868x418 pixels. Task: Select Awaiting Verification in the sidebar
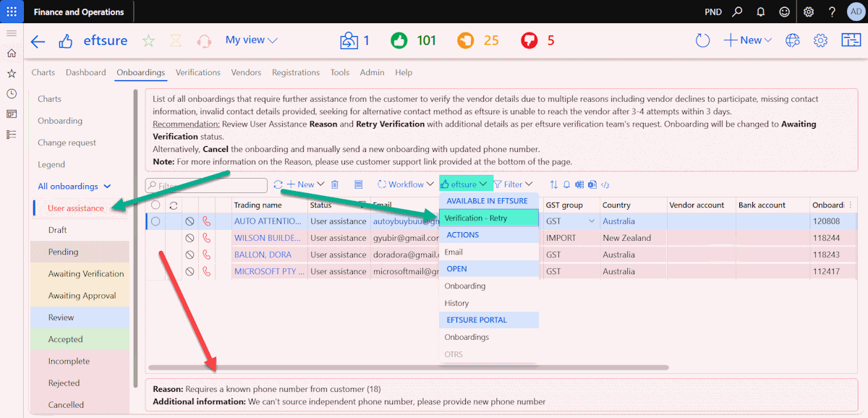tap(86, 274)
